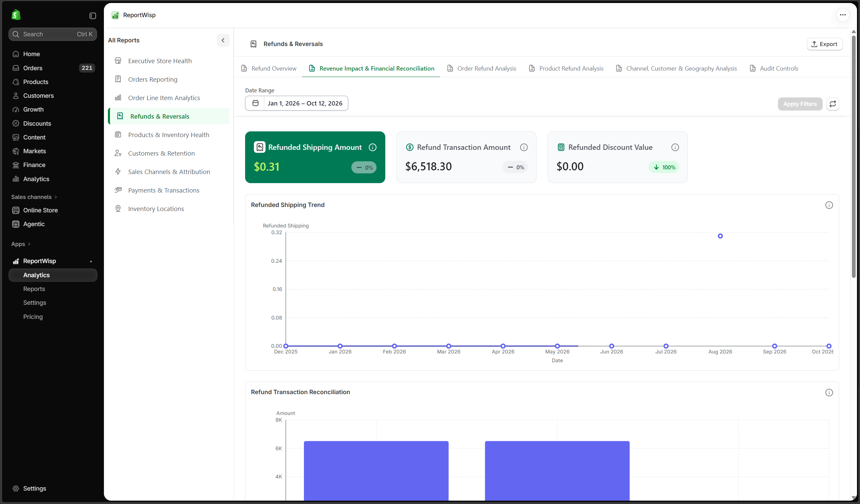Open the Product Refund Analysis tab
This screenshot has height=504, width=860.
[566, 68]
